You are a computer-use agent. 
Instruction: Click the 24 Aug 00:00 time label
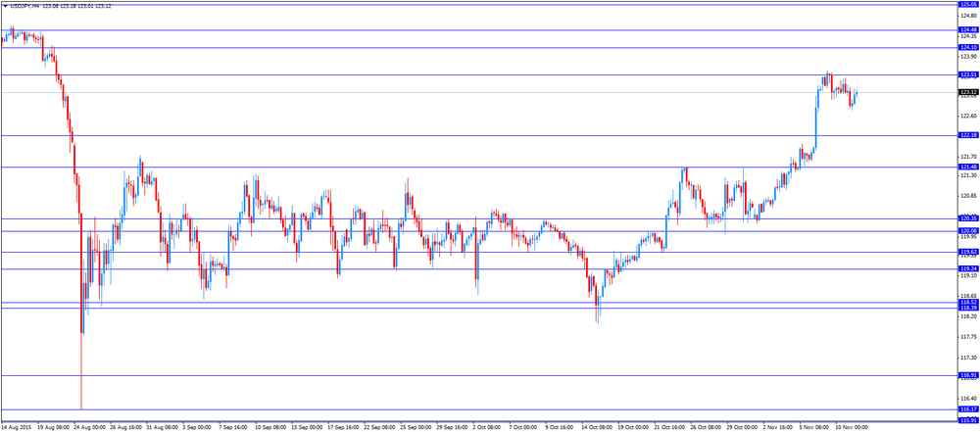[89, 428]
